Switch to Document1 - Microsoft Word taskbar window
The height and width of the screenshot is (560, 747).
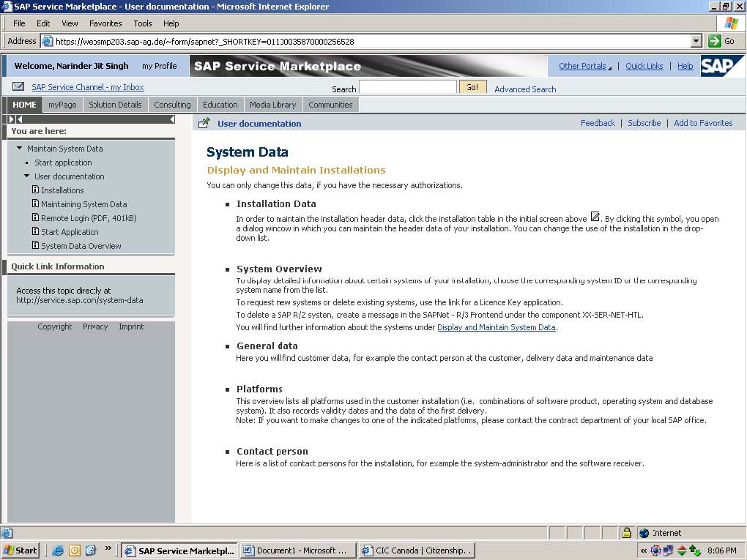click(299, 550)
